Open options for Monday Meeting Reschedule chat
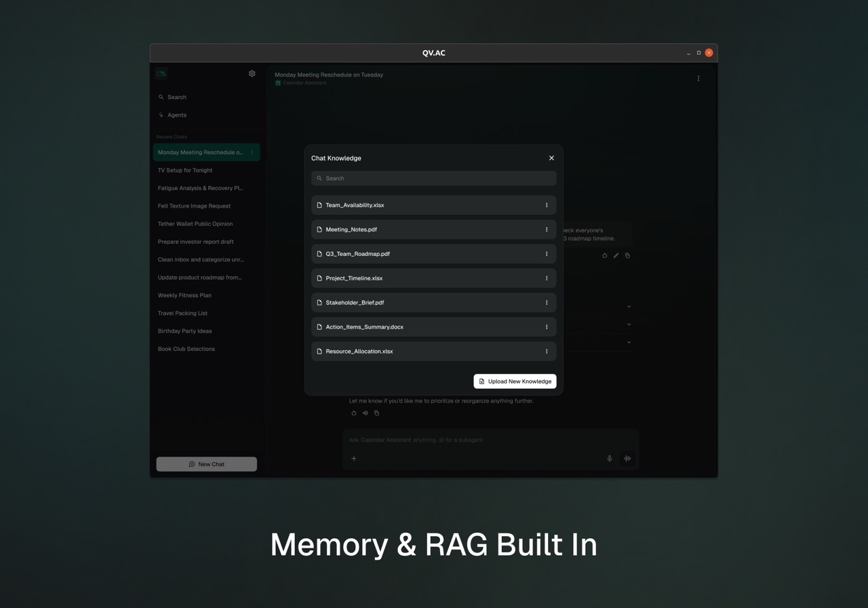The height and width of the screenshot is (608, 868). (252, 152)
